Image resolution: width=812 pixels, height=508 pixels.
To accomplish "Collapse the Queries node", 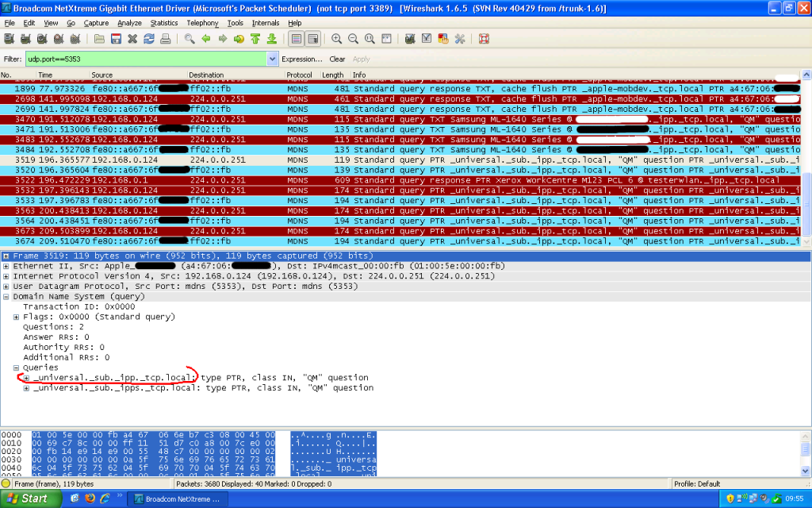I will tap(16, 368).
